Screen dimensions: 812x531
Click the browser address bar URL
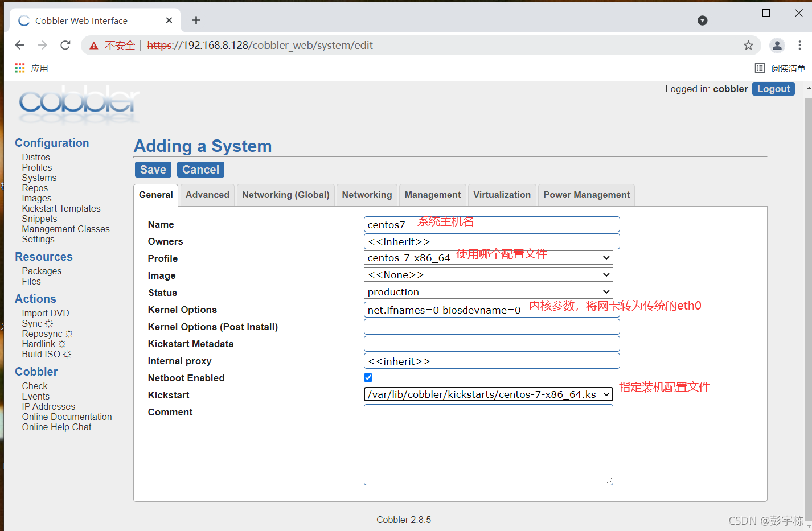click(x=260, y=45)
